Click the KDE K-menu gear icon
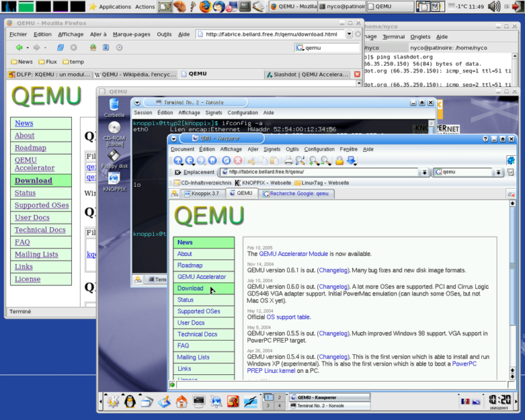 click(113, 401)
